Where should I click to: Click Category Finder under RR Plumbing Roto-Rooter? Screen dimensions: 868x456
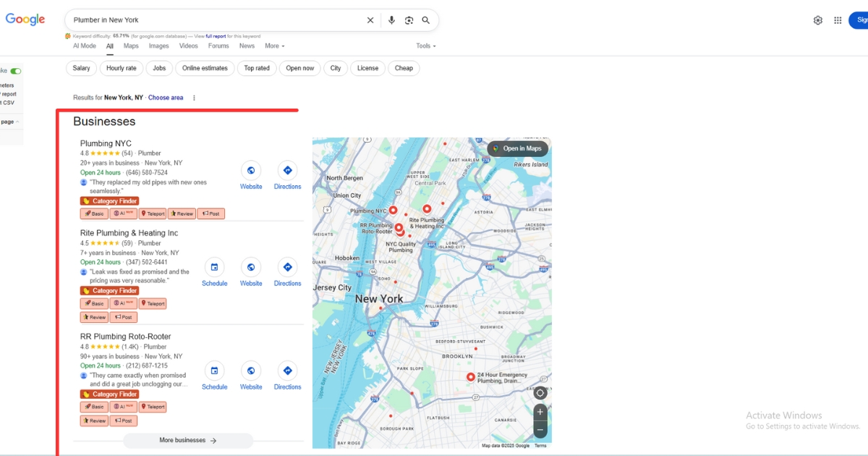coord(109,394)
